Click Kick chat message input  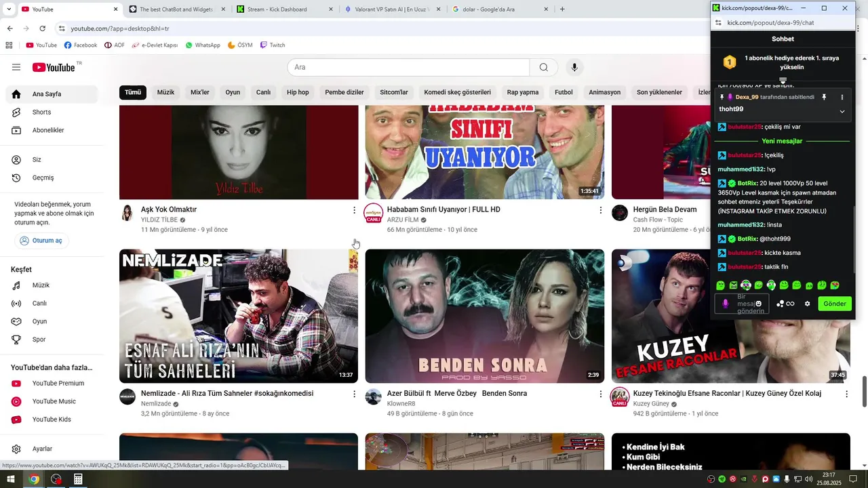(x=742, y=304)
